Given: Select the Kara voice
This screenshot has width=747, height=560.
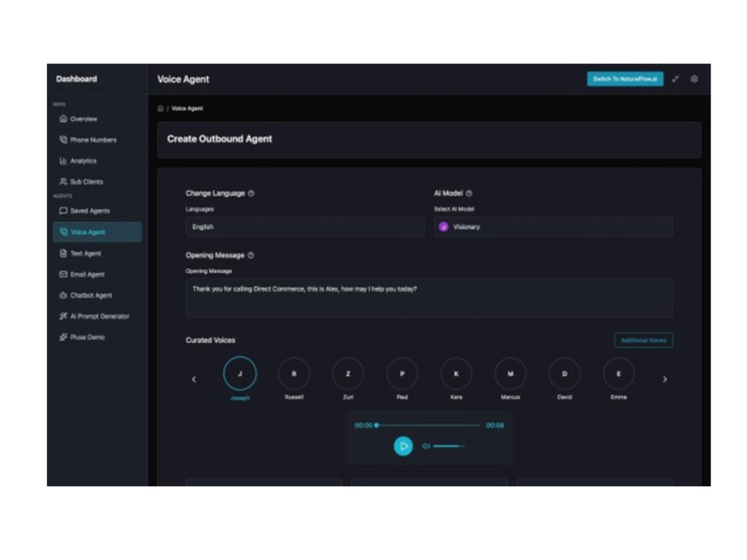Looking at the screenshot, I should point(456,374).
